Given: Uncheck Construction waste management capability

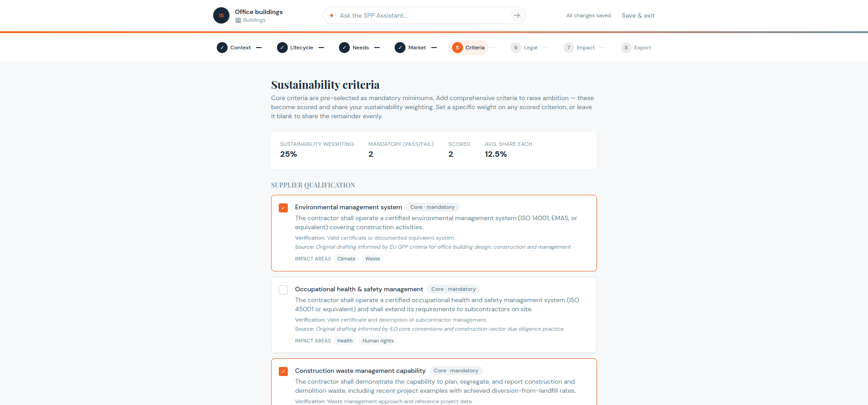Looking at the screenshot, I should pos(283,371).
